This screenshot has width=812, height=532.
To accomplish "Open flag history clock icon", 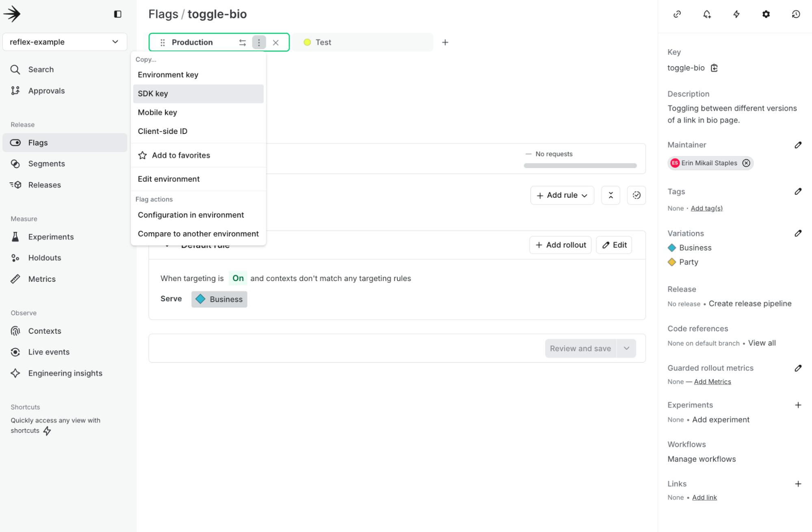I will [x=796, y=14].
